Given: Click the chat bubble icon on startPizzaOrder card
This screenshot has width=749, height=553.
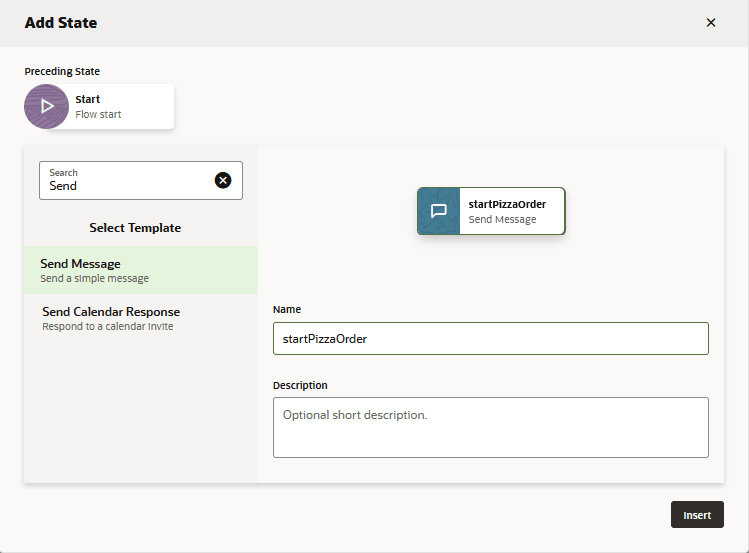Looking at the screenshot, I should pyautogui.click(x=438, y=211).
